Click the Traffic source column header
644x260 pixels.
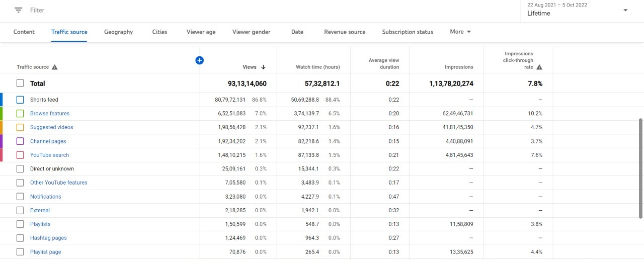pyautogui.click(x=33, y=67)
